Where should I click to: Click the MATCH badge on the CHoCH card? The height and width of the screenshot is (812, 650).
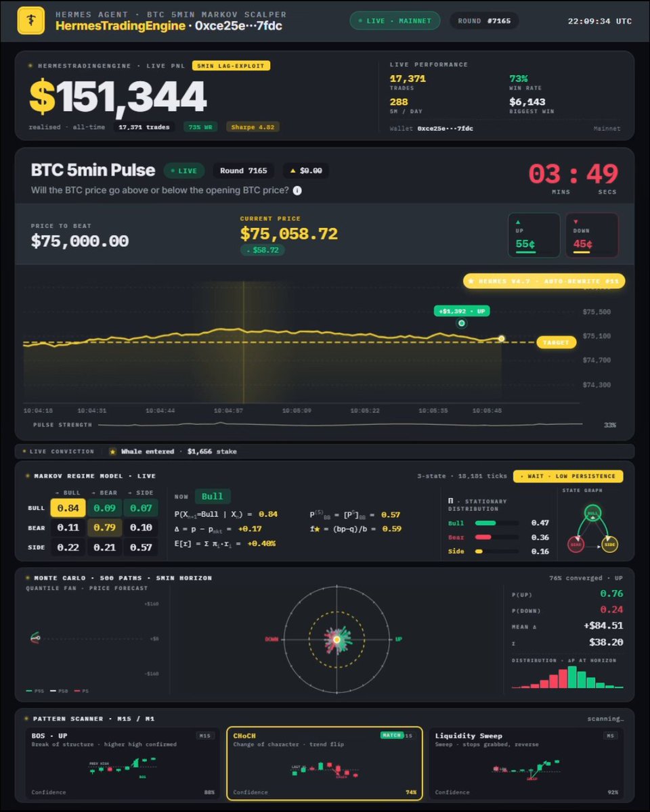(x=392, y=735)
